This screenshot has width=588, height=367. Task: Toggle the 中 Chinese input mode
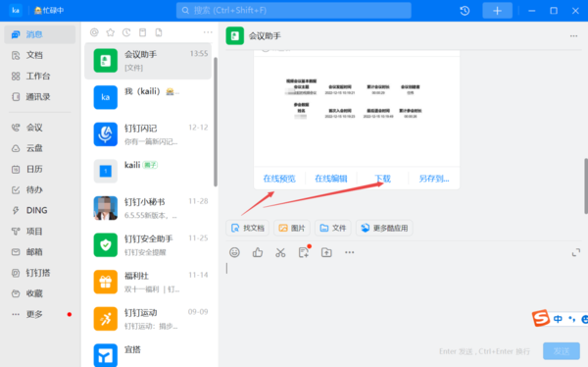tap(558, 319)
